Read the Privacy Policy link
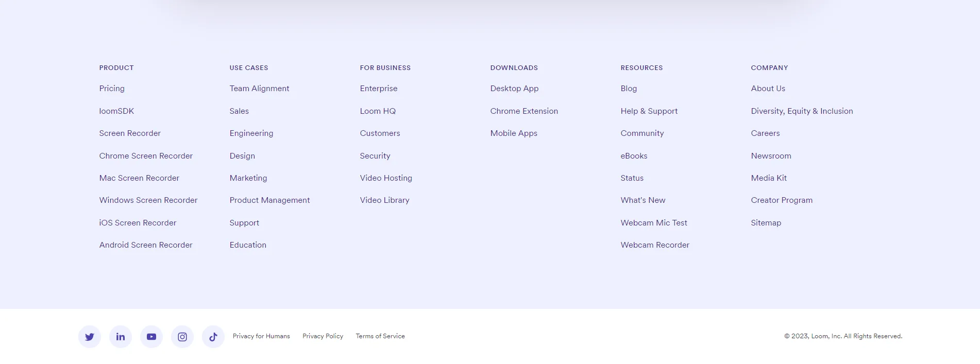This screenshot has width=980, height=364. (323, 336)
